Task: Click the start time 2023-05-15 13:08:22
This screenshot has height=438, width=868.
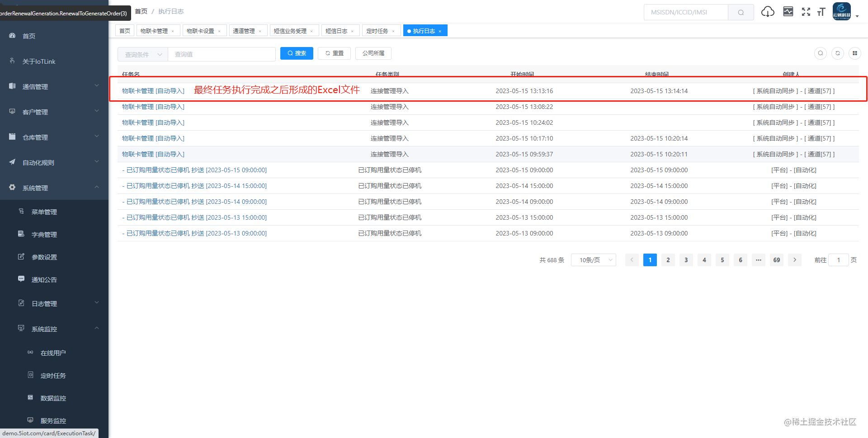Action: click(524, 107)
